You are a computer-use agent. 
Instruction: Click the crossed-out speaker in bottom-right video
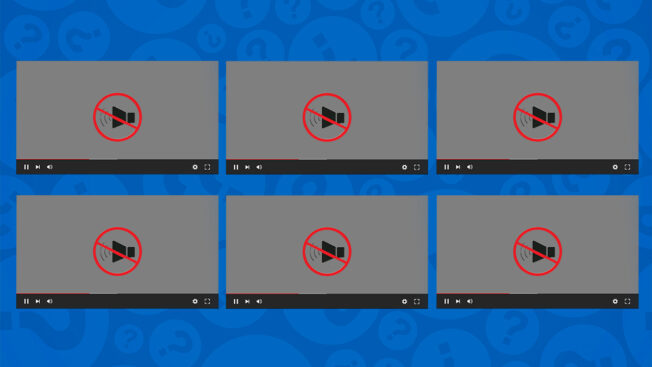(x=537, y=251)
